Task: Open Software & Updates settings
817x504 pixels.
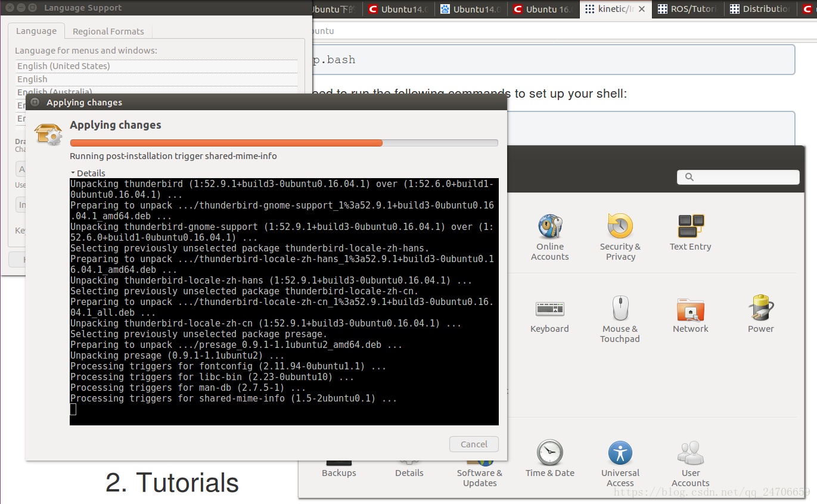Action: click(x=479, y=475)
